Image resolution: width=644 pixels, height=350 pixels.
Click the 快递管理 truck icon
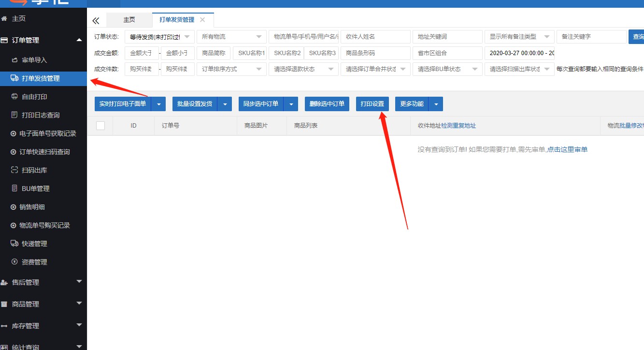(14, 244)
